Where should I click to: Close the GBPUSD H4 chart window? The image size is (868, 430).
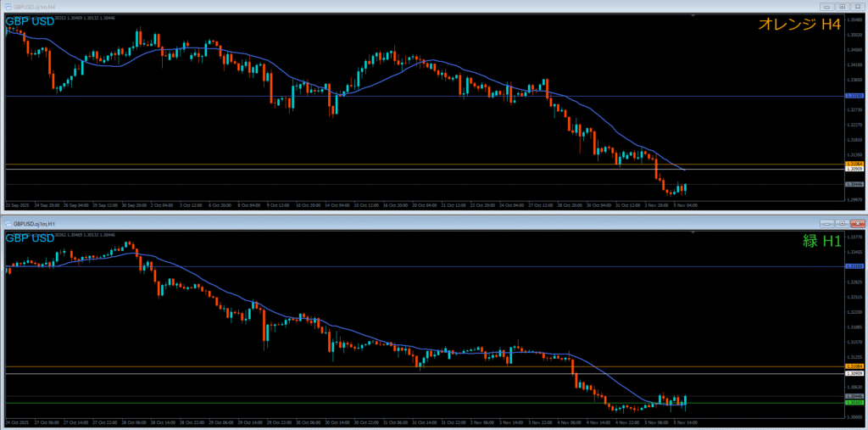coord(857,5)
